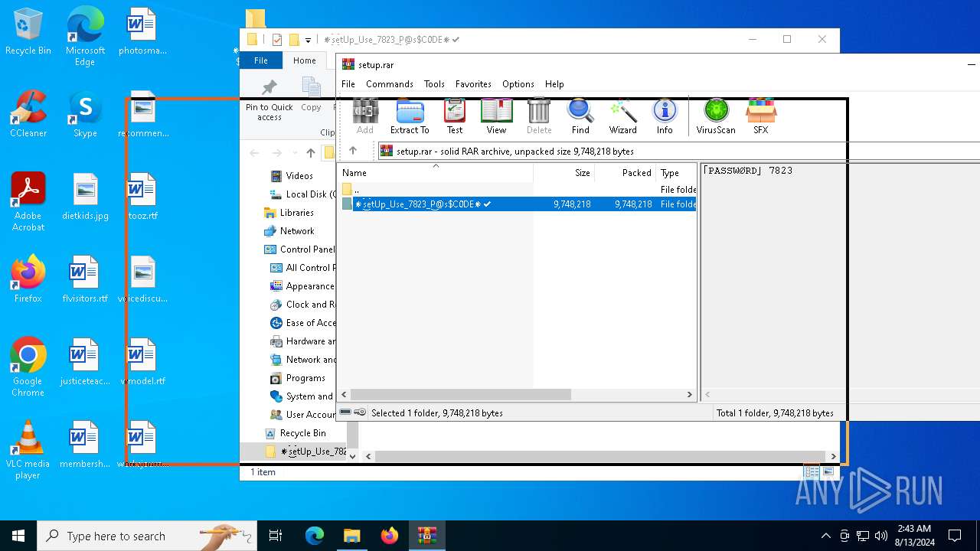Click the file list's right scroll arrow
980x551 pixels.
coord(689,395)
